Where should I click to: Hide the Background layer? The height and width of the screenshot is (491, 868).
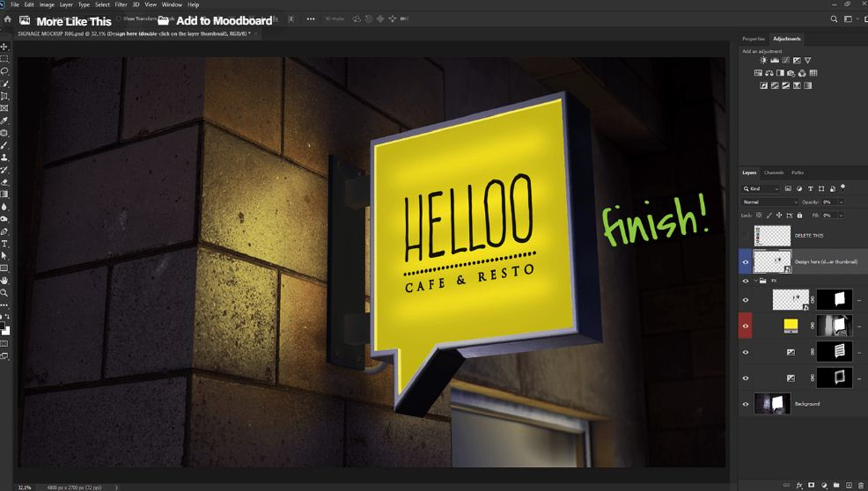point(746,404)
